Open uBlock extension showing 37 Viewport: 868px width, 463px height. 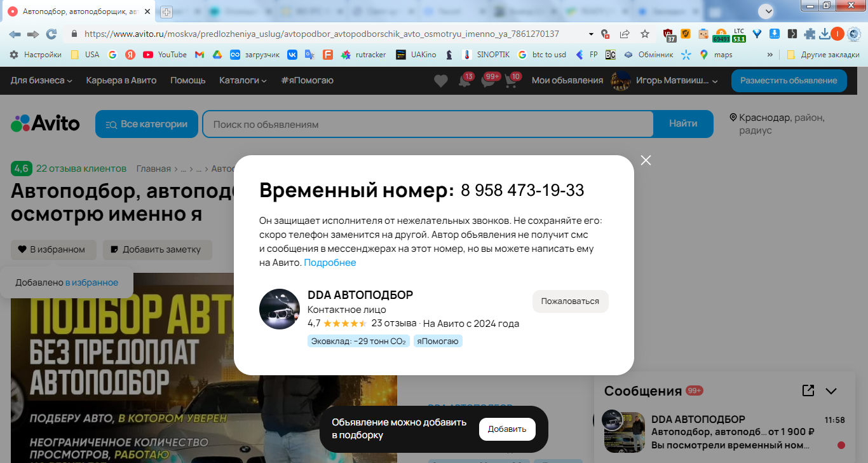pos(669,34)
